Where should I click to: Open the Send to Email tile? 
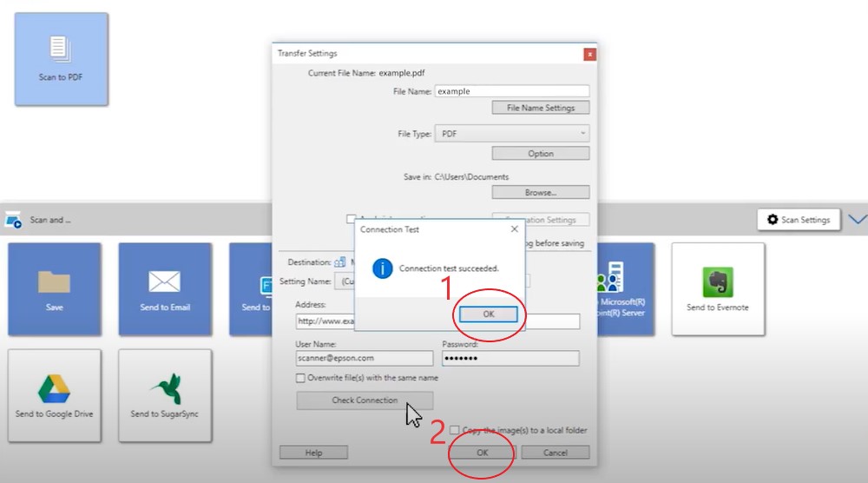tap(165, 288)
